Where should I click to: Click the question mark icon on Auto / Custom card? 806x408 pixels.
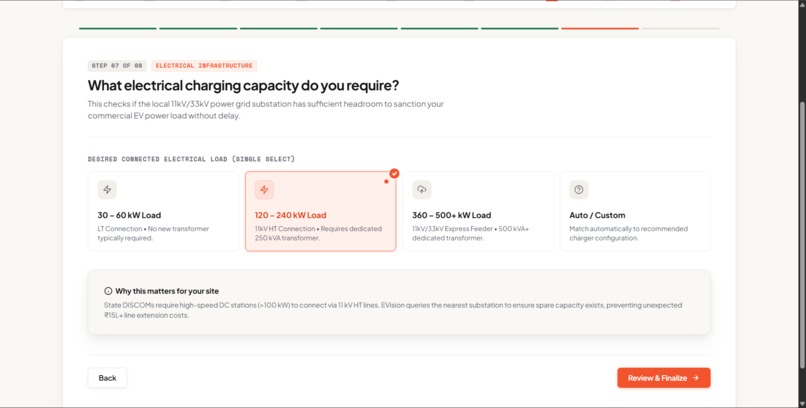[x=579, y=190]
